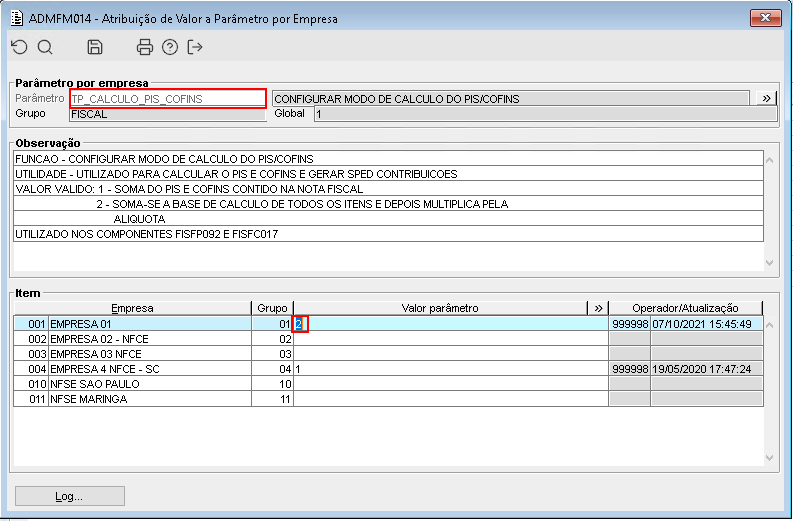Click the Grupo column header
The width and height of the screenshot is (793, 521).
(x=272, y=308)
